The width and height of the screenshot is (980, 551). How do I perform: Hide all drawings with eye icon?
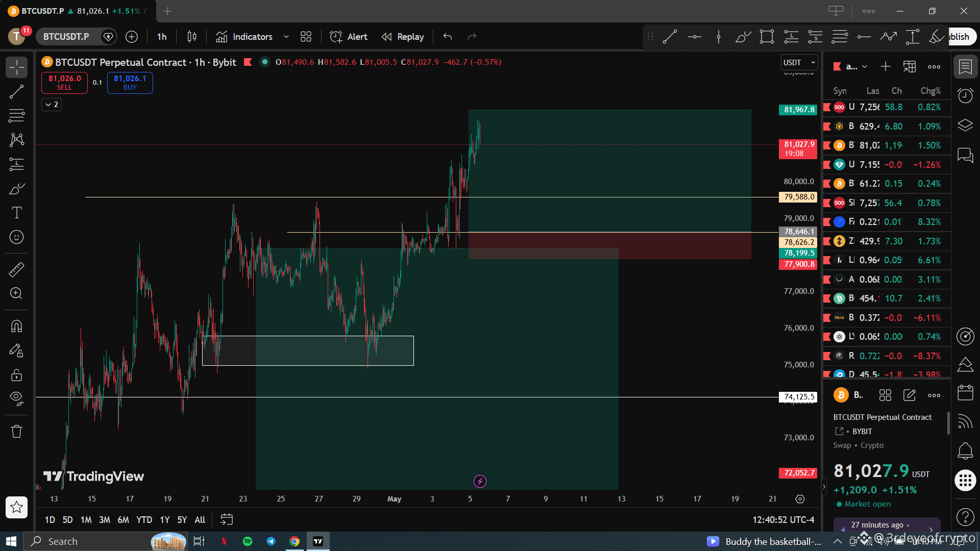click(x=16, y=398)
